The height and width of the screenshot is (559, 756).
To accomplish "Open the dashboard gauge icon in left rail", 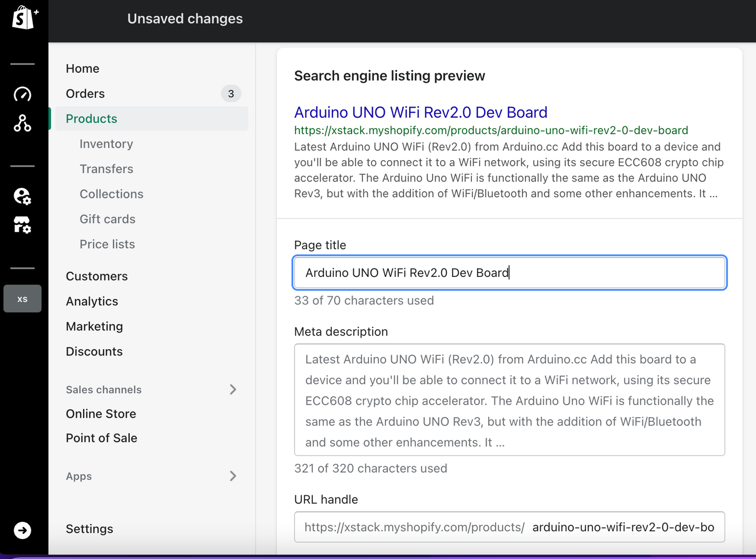I will [22, 94].
